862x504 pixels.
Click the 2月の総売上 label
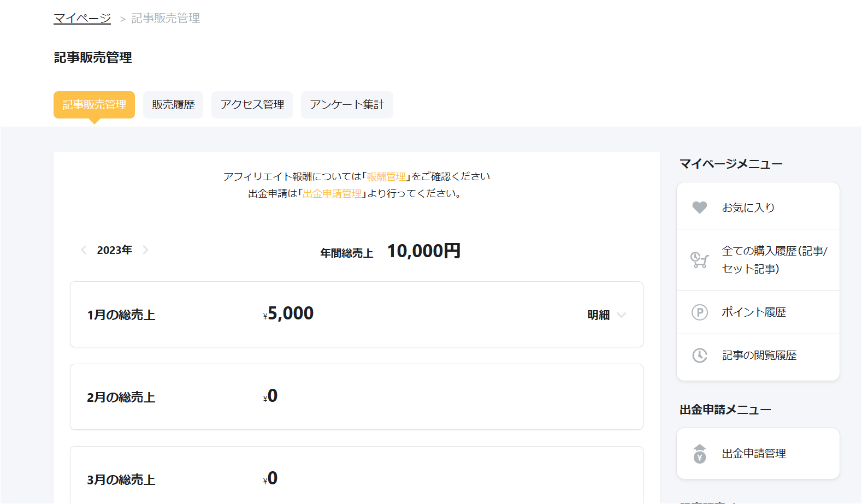point(121,398)
